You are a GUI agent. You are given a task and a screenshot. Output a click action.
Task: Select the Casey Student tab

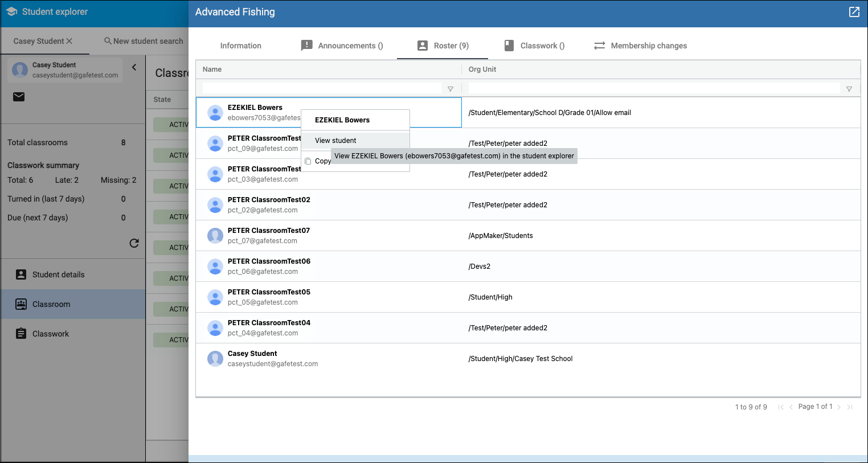tap(39, 41)
